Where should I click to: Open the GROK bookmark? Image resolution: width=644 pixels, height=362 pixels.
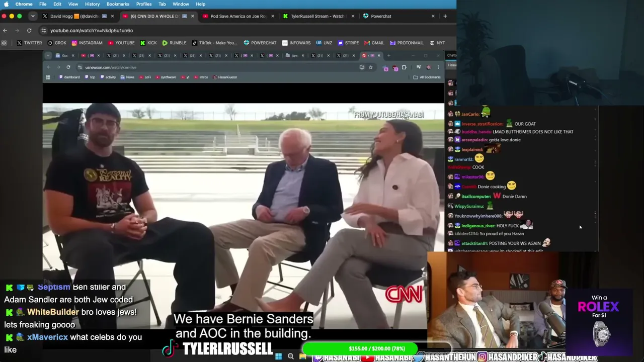(57, 43)
